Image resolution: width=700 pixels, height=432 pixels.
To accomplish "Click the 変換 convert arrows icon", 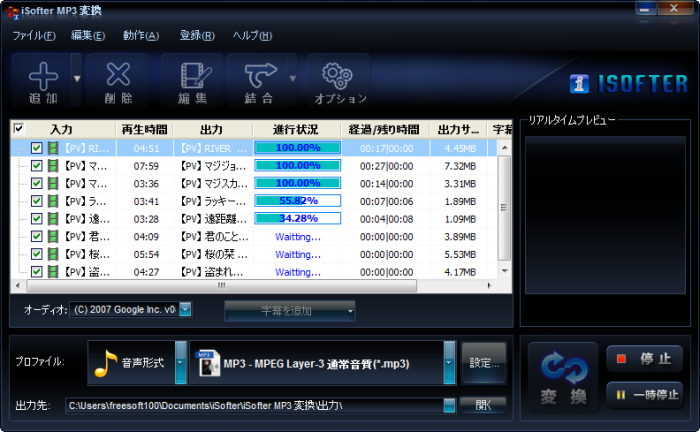I will coord(563,368).
